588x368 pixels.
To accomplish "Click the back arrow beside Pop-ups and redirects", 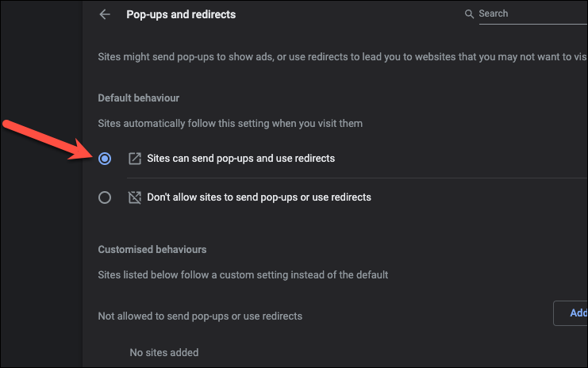I will [x=105, y=14].
